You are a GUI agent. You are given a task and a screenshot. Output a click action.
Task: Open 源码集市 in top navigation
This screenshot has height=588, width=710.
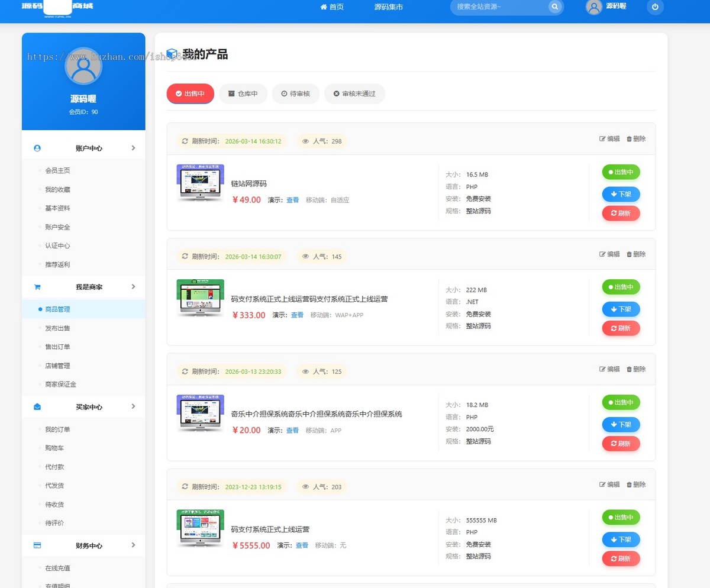pos(389,7)
